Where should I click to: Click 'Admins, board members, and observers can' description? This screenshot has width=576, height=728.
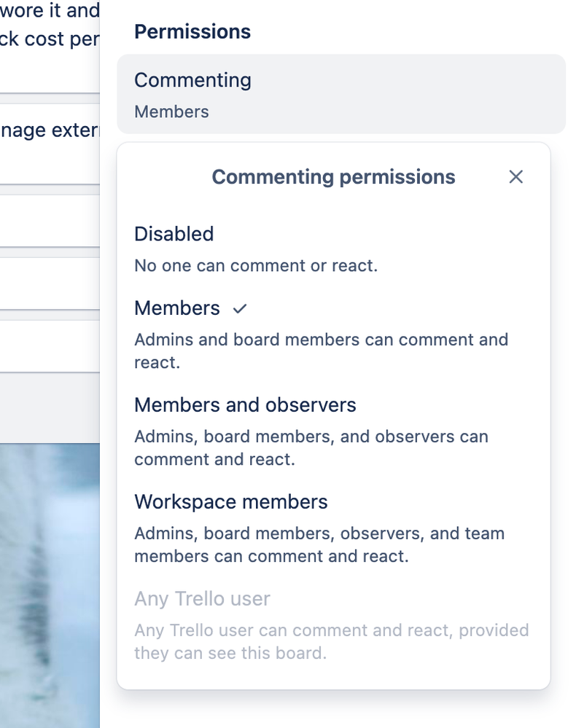311,448
